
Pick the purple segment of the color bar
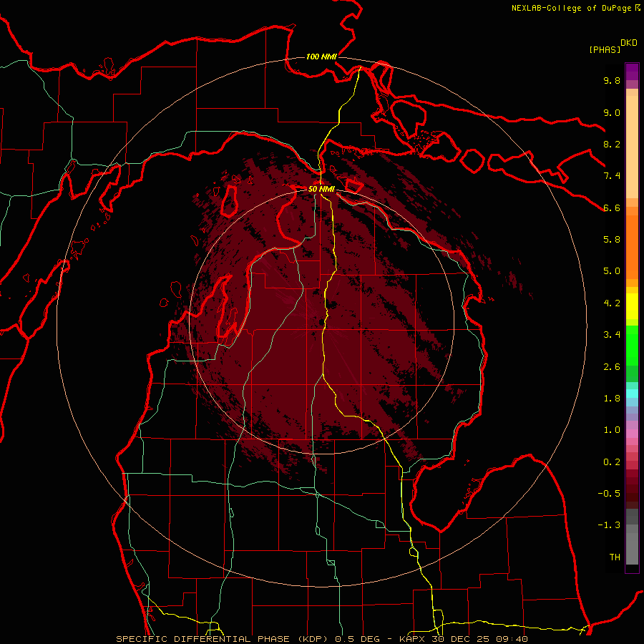pyautogui.click(x=632, y=72)
